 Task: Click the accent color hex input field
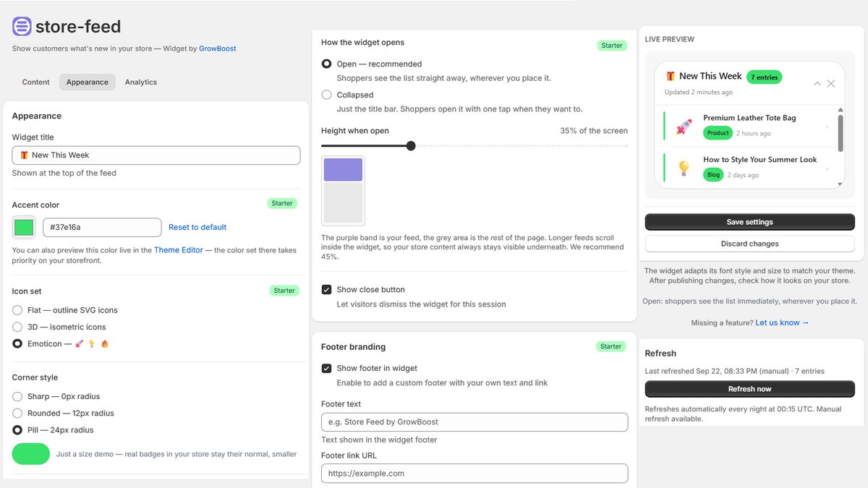pyautogui.click(x=102, y=227)
